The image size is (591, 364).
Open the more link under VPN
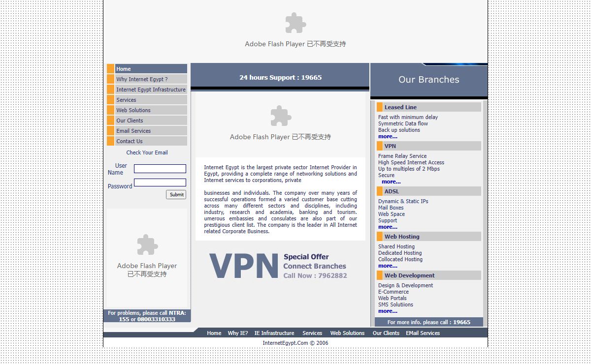tap(391, 182)
